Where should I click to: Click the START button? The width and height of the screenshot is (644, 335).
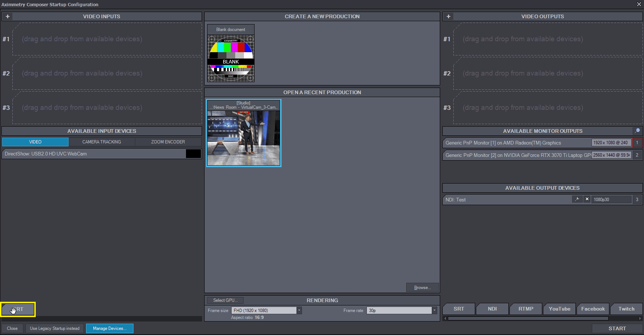coord(617,328)
